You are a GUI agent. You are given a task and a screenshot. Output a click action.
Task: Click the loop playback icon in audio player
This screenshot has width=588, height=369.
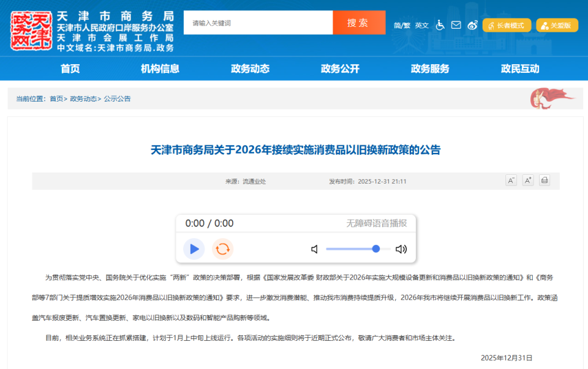[x=223, y=249]
